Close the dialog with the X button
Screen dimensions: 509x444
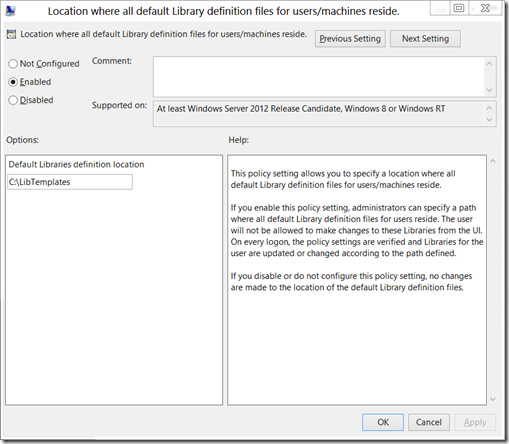pos(485,8)
